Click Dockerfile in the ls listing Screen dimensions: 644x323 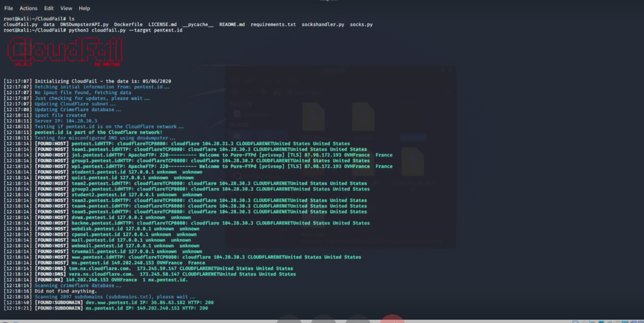[128, 25]
